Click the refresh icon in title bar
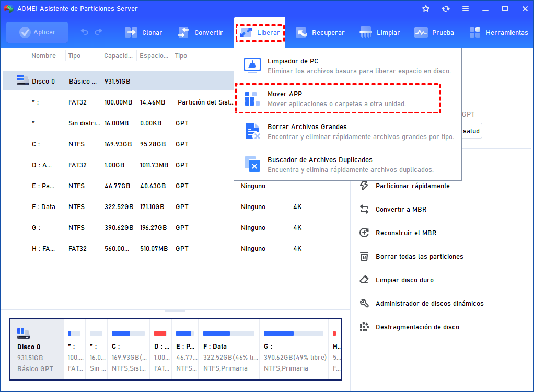This screenshot has width=534, height=392. tap(446, 9)
